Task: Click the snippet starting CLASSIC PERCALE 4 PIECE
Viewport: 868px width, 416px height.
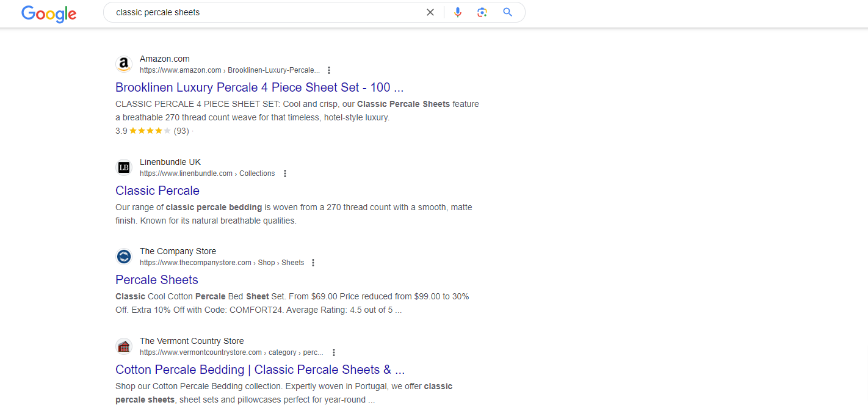Action: coord(297,111)
